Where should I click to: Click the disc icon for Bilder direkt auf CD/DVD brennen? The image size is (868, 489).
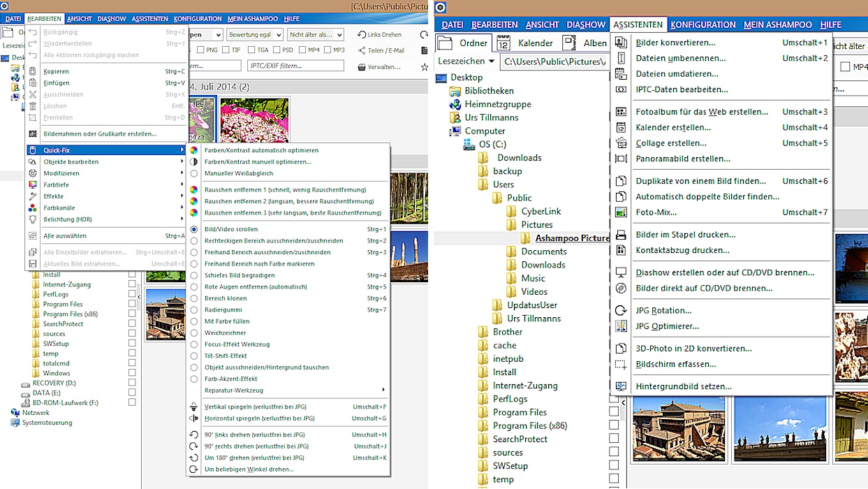click(x=621, y=288)
